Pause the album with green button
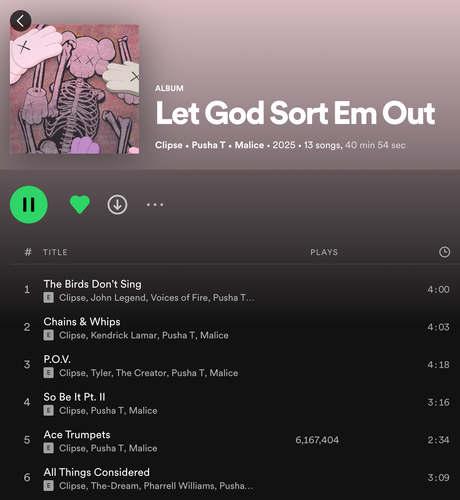 [x=29, y=204]
